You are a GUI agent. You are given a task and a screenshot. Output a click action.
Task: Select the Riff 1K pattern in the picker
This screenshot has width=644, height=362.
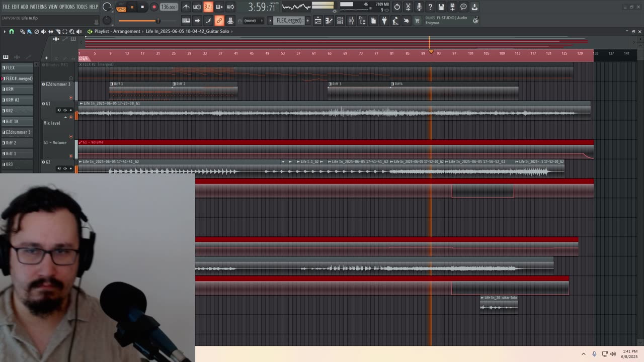[x=17, y=121]
